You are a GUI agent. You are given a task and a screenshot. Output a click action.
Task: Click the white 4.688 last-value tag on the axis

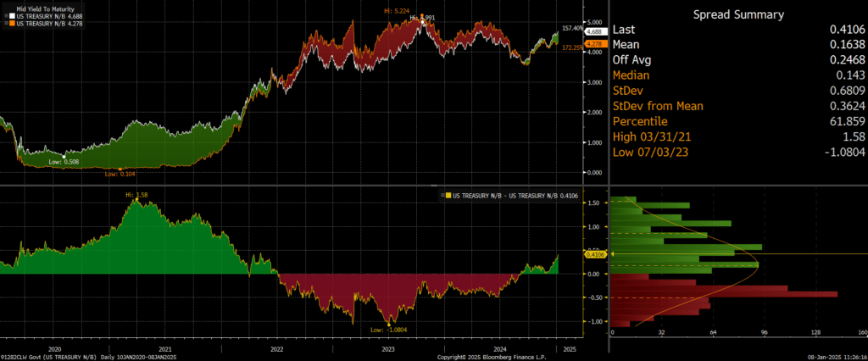[x=596, y=33]
